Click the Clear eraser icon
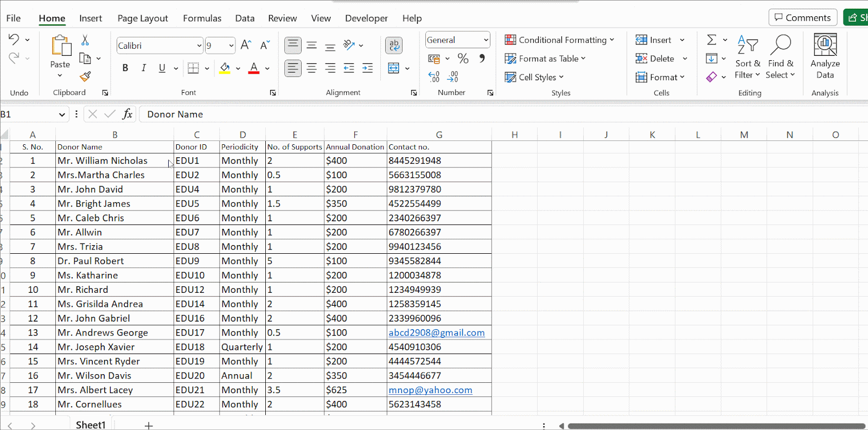This screenshot has width=868, height=430. click(711, 77)
